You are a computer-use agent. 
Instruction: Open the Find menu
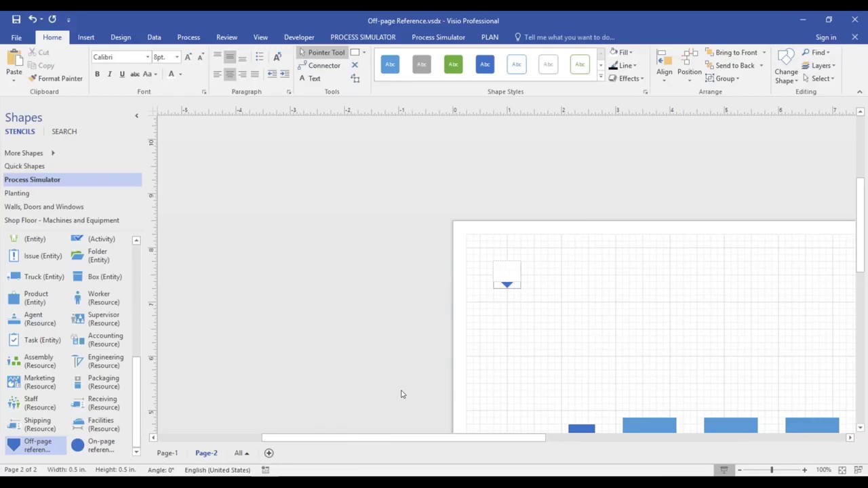click(816, 52)
